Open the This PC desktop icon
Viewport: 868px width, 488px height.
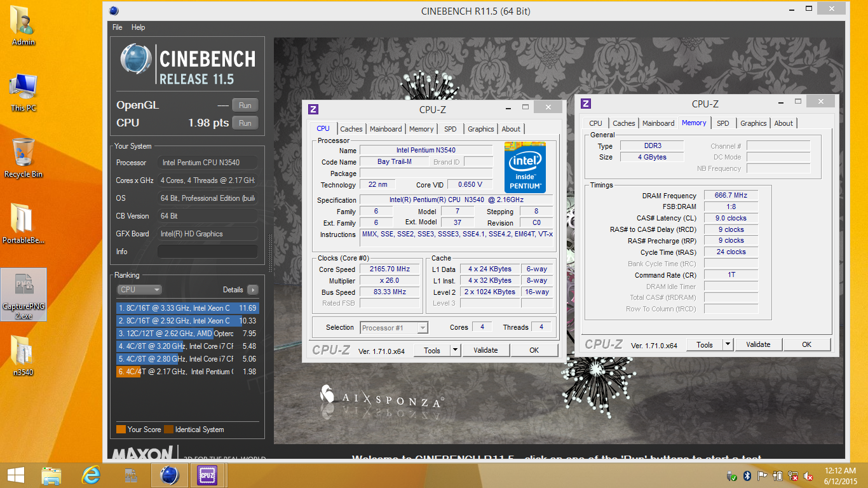coord(24,92)
